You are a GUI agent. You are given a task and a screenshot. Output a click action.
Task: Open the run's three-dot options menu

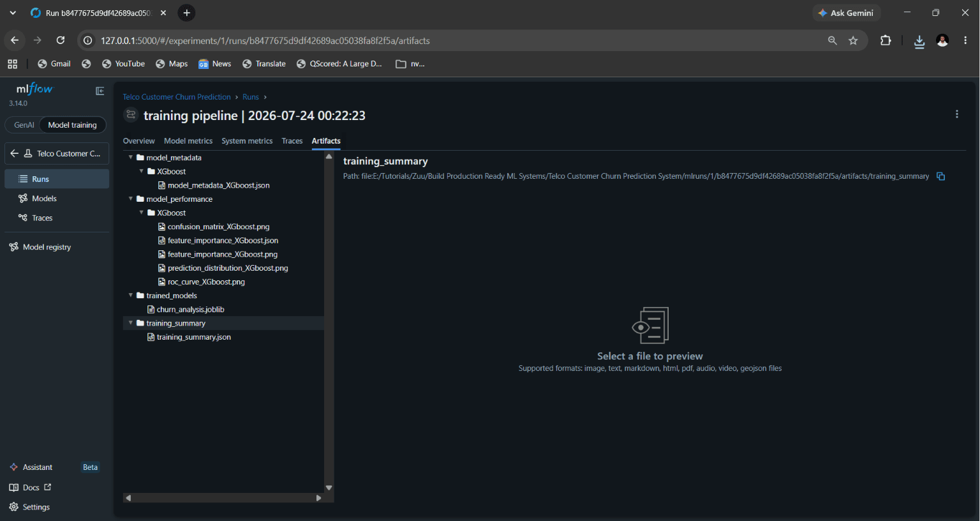(x=956, y=114)
